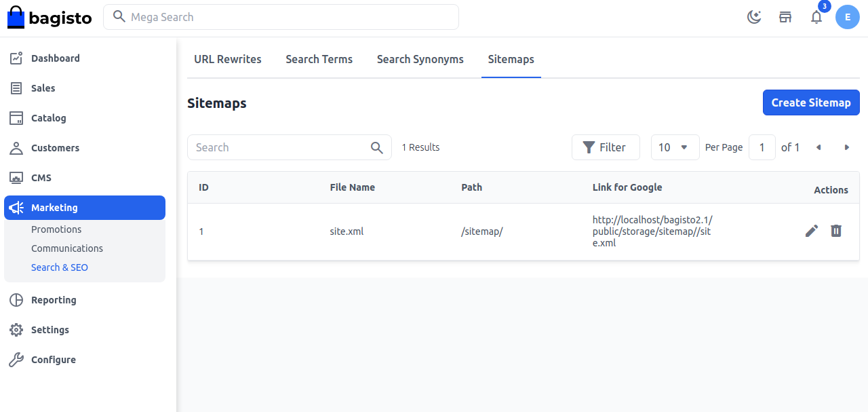Screen dimensions: 868x412
Task: Go to next page with right pagination arrow
Action: (x=846, y=147)
